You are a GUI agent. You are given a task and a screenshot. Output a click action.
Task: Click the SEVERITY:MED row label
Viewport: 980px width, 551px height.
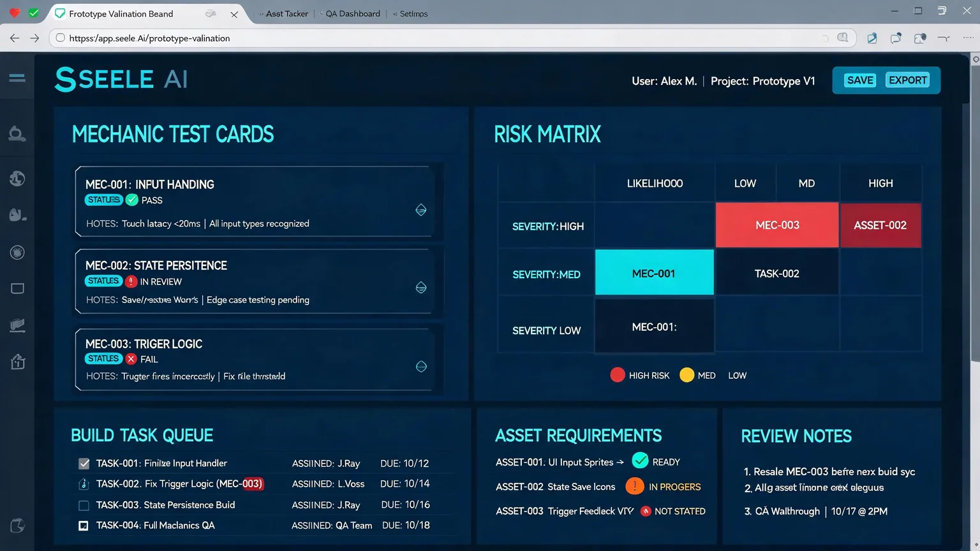click(546, 275)
